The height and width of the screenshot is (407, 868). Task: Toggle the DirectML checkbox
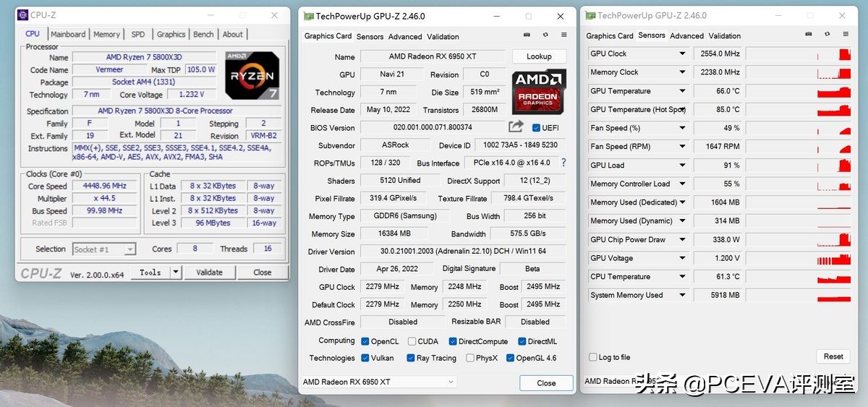pos(521,341)
